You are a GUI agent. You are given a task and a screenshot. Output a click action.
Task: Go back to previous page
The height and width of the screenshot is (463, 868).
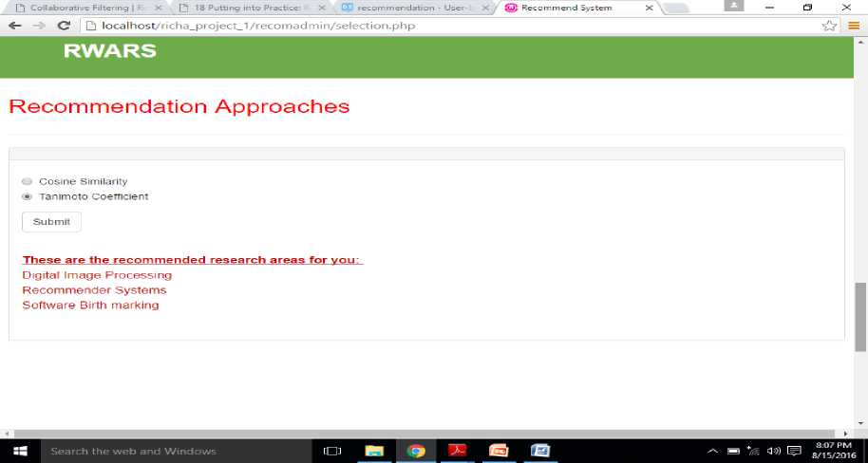[x=15, y=26]
